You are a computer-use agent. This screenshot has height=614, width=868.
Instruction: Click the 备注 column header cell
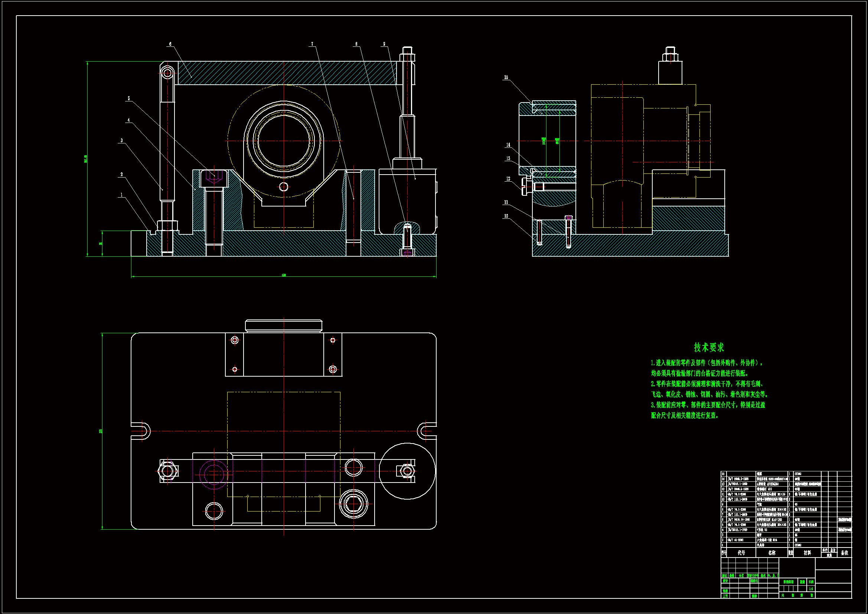[x=844, y=553]
